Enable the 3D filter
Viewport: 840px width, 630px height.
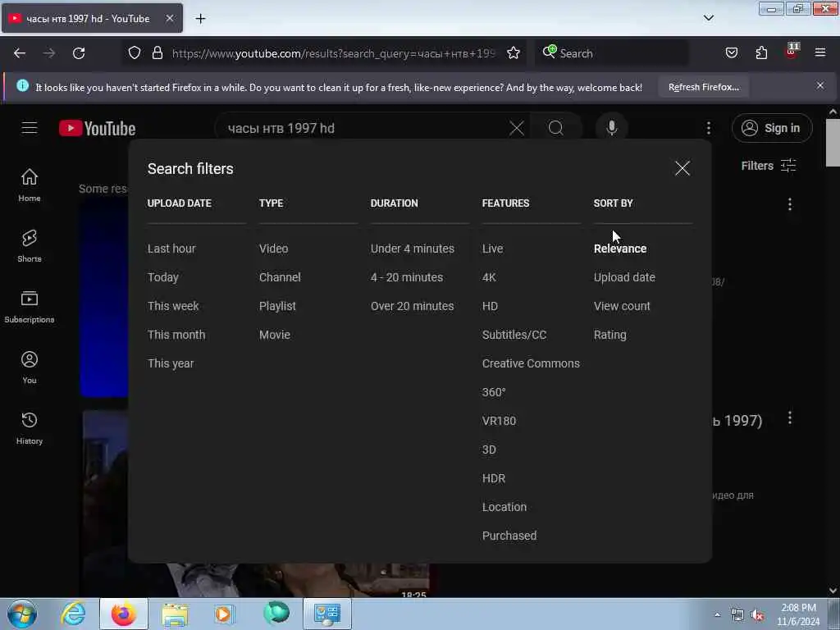coord(489,450)
